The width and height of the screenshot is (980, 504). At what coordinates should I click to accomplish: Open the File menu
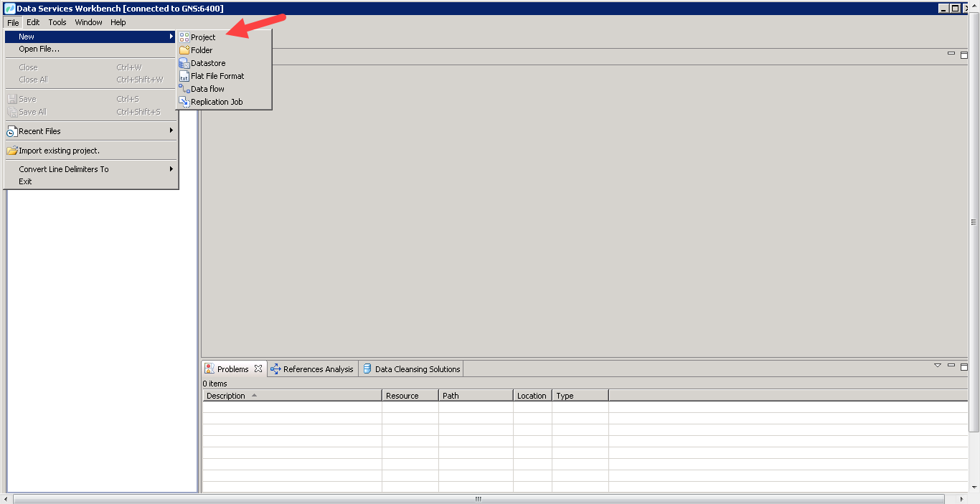[13, 22]
